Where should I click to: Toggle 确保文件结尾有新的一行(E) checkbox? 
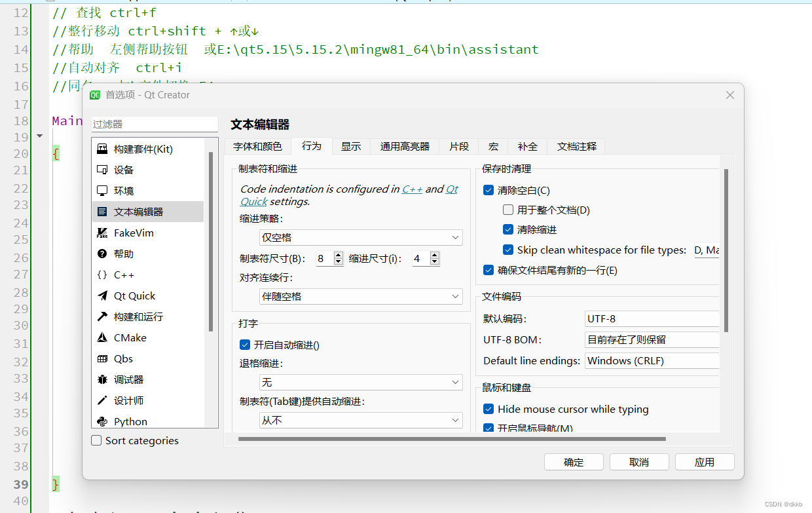point(489,270)
